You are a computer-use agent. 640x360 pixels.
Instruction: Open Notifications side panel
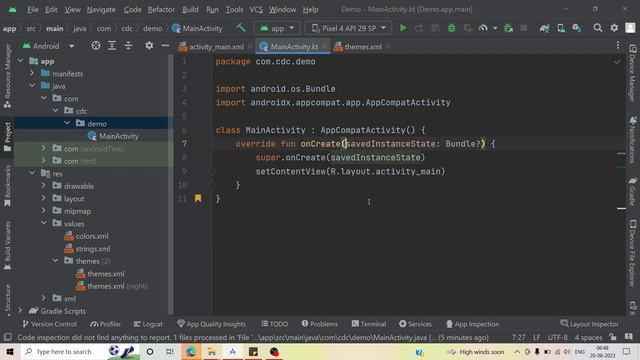632,140
